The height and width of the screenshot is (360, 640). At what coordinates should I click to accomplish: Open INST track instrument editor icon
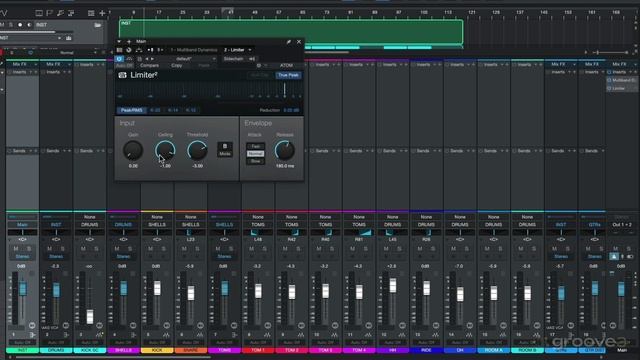[69, 38]
